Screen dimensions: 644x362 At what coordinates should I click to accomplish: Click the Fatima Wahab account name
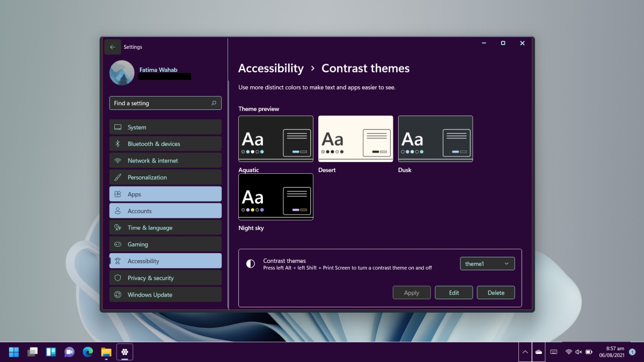click(x=158, y=69)
